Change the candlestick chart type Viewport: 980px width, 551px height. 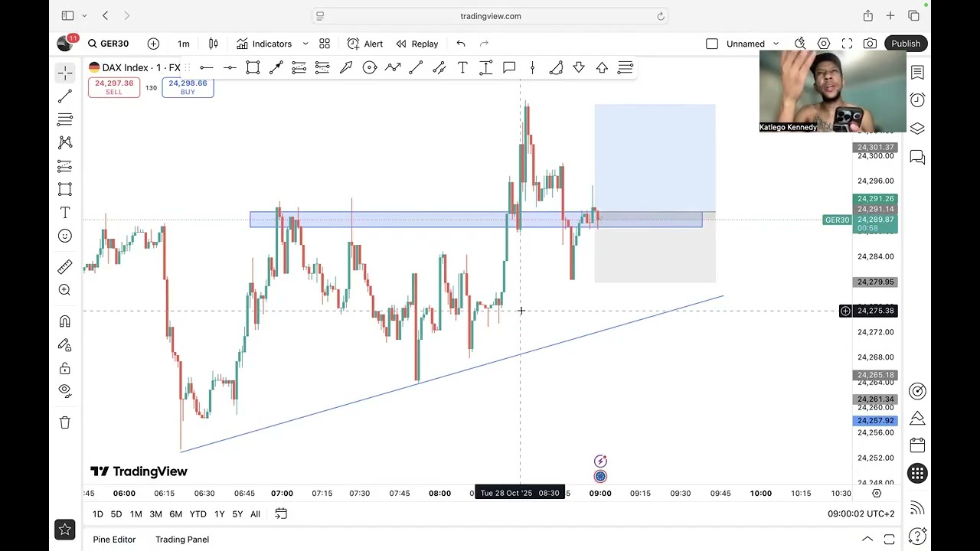coord(214,44)
